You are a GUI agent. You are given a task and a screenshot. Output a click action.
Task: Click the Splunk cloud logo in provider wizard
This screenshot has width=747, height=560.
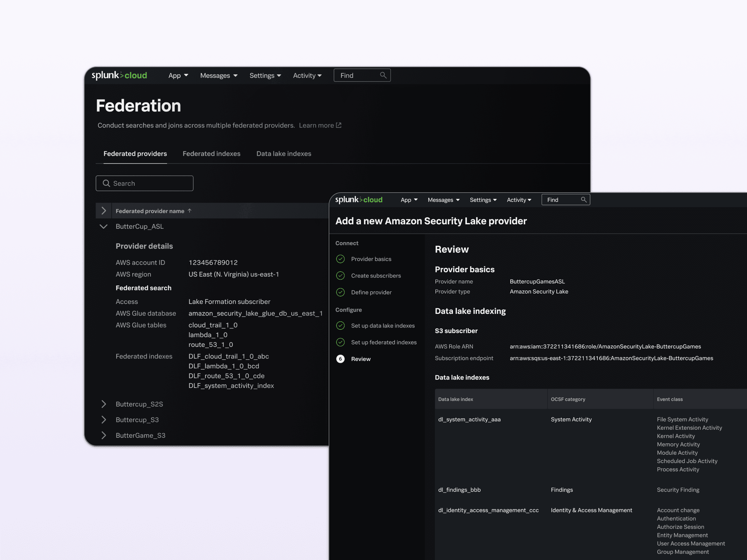pyautogui.click(x=359, y=200)
